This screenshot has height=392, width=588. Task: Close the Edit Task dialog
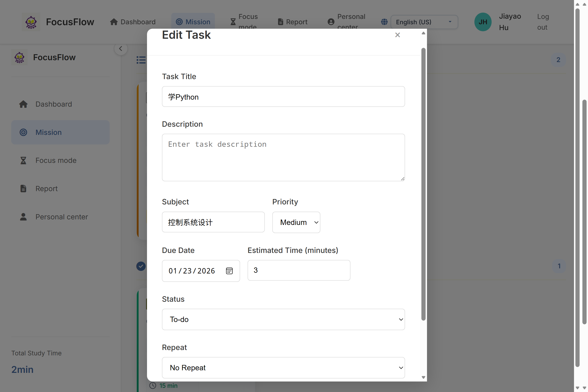pos(397,35)
